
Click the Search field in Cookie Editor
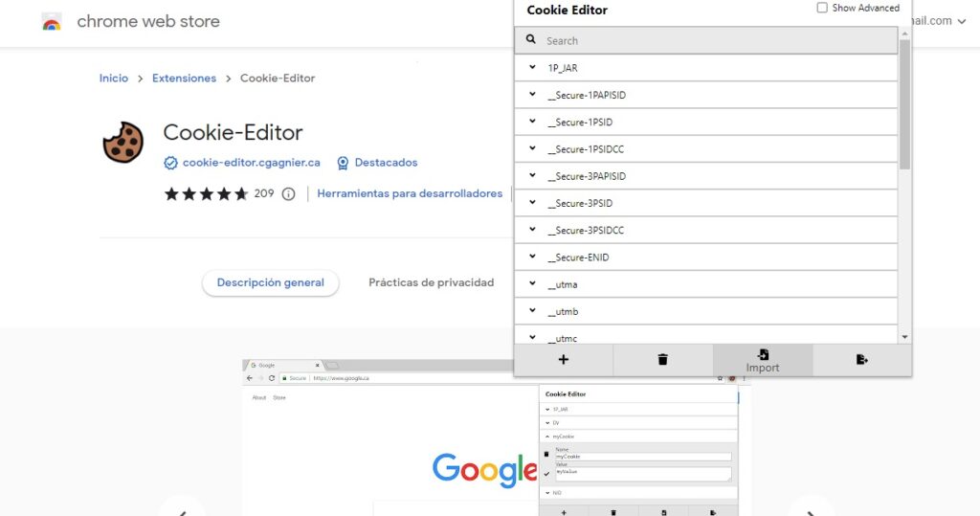pos(706,40)
